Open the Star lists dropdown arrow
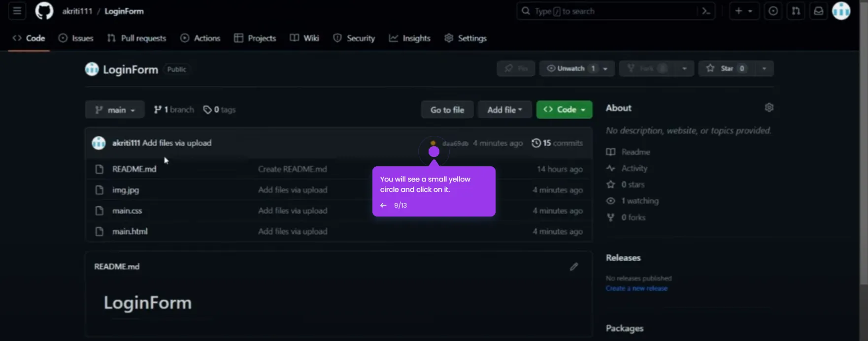The width and height of the screenshot is (868, 341). (x=764, y=68)
